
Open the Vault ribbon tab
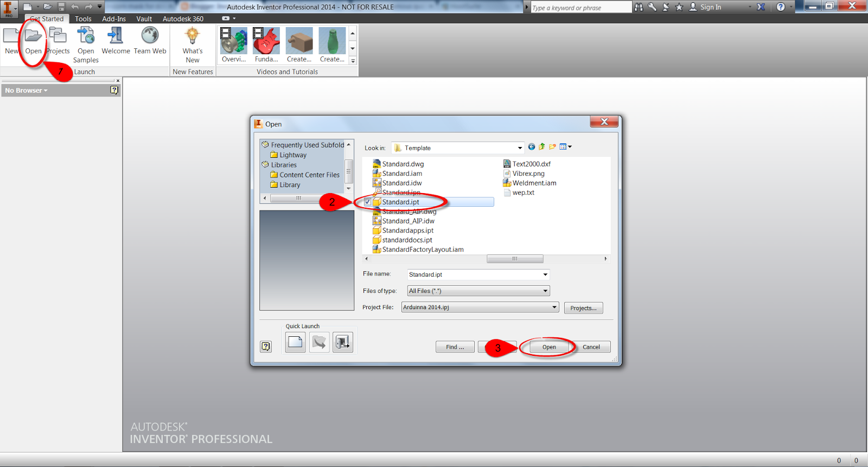coord(144,18)
